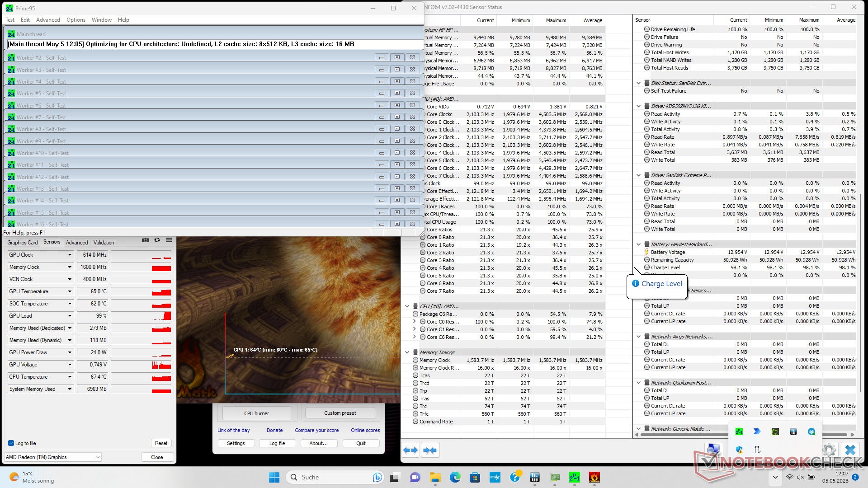
Task: Open Prime95 Test menu
Action: tap(10, 20)
